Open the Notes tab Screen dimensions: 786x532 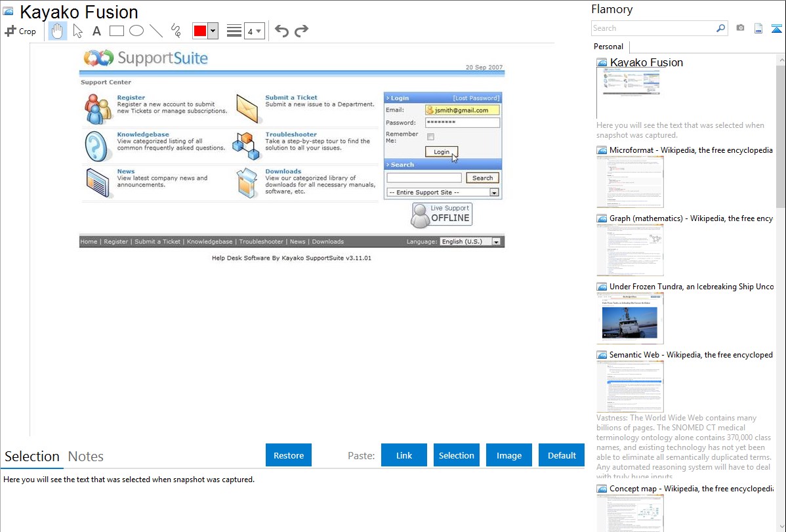tap(86, 457)
